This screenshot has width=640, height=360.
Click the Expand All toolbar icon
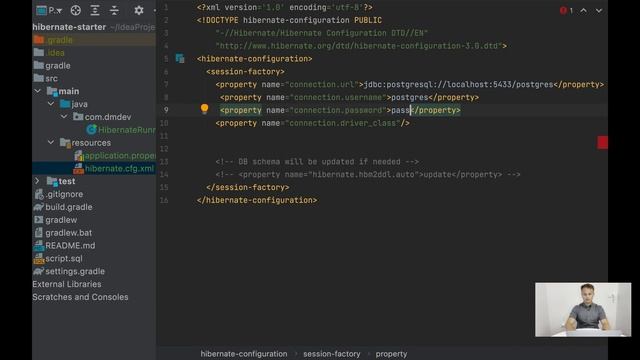(x=95, y=10)
